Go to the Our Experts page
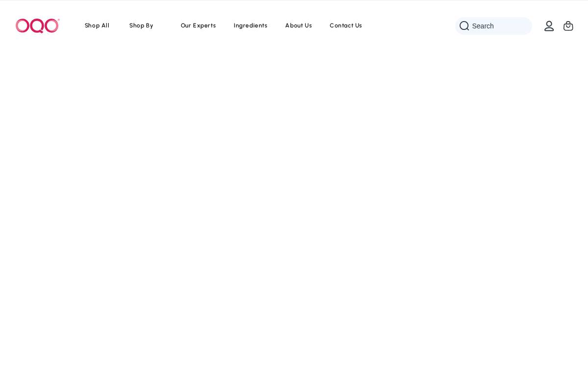The width and height of the screenshot is (588, 392). 198,25
